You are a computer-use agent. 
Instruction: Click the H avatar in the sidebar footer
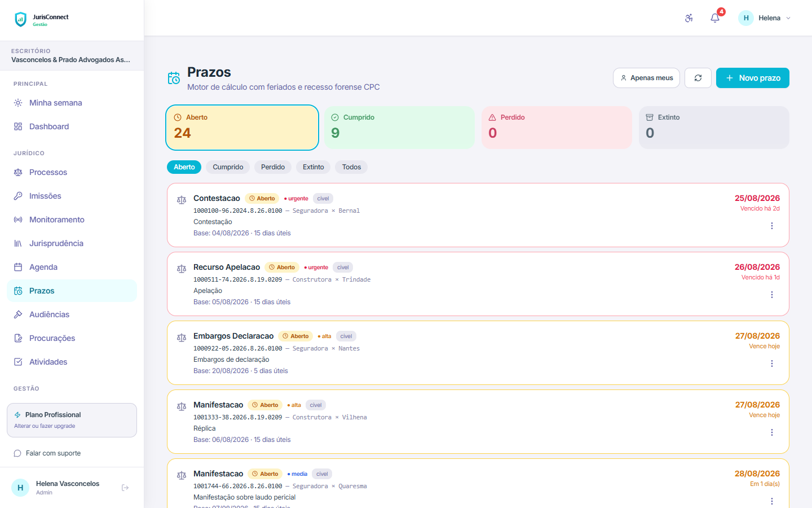[x=20, y=488]
